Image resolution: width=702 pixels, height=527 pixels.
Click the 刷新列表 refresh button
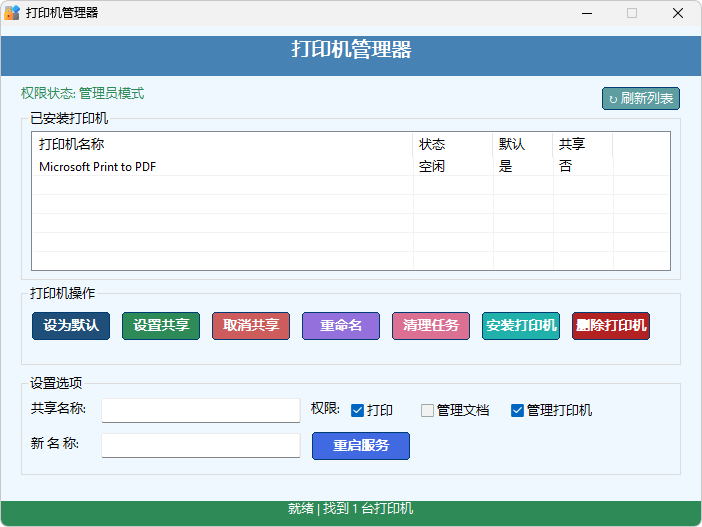(x=641, y=98)
